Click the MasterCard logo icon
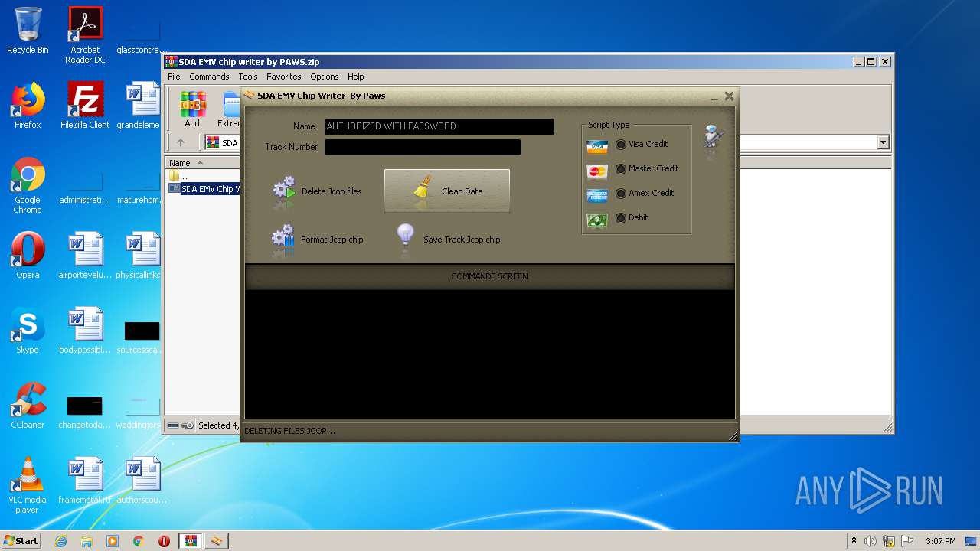 tap(596, 171)
